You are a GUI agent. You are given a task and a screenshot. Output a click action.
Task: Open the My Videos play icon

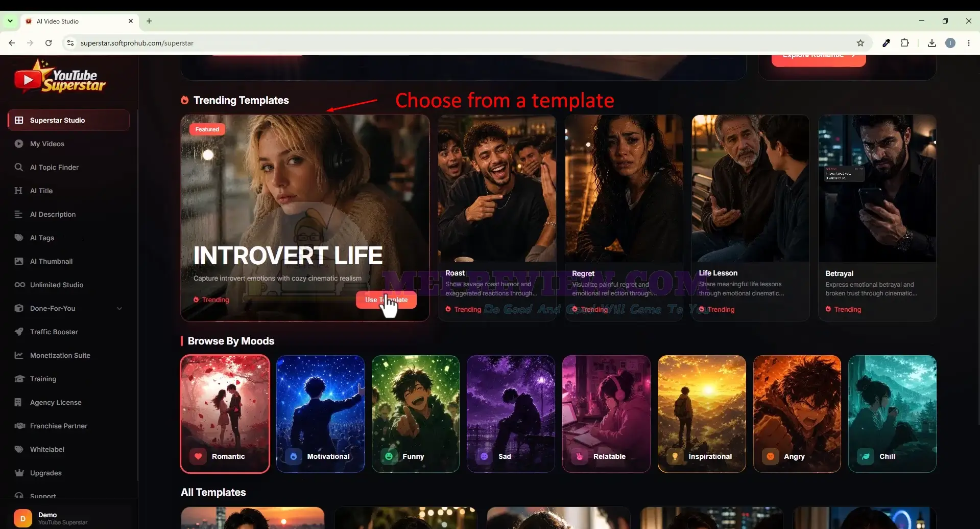19,144
